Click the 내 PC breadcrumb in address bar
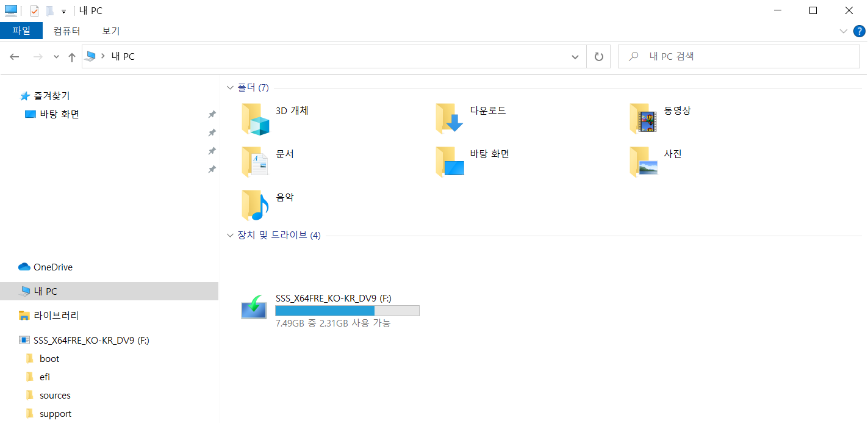The height and width of the screenshot is (423, 868). (123, 56)
